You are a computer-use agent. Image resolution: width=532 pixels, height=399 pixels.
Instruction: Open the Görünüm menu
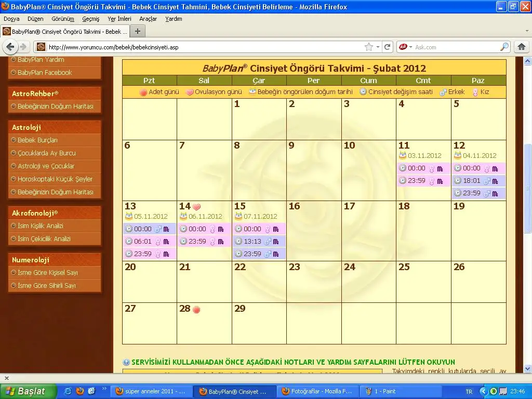63,19
